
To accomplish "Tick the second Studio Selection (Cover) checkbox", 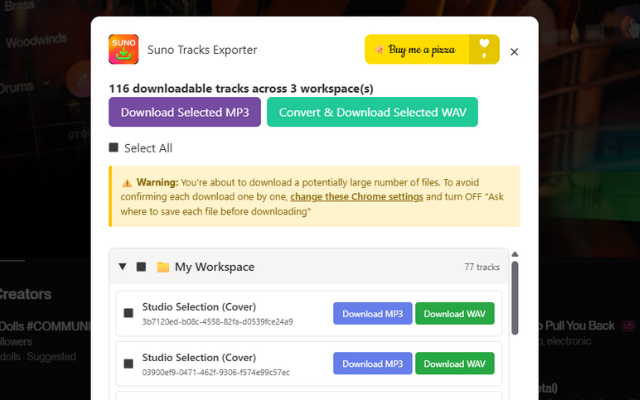I will tap(128, 363).
